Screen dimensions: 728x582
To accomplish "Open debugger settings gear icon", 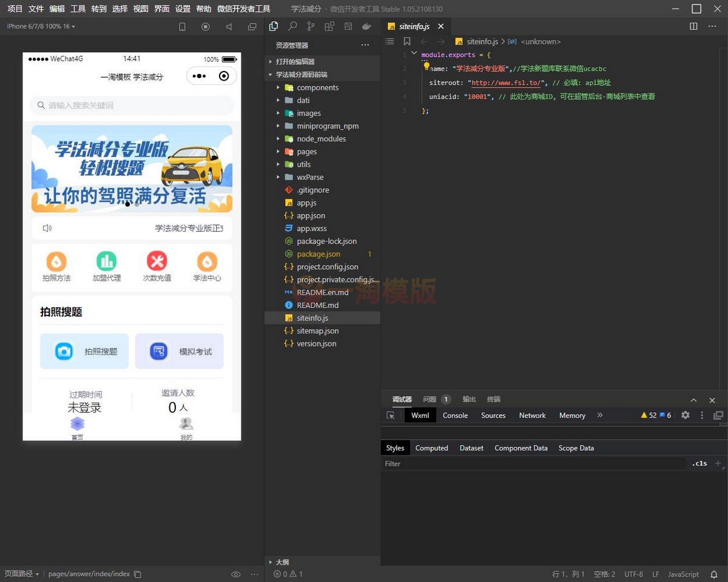I will click(686, 415).
